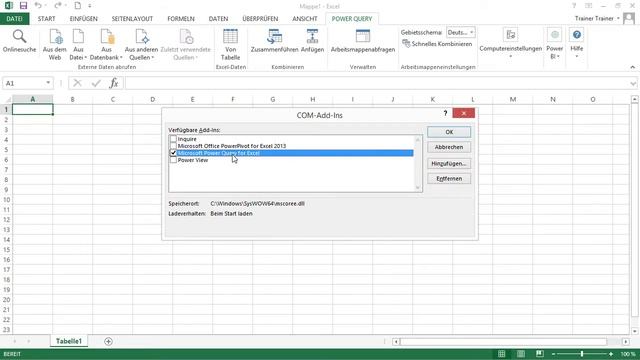
Task: Click the Redo arrow icon
Action: point(58,6)
